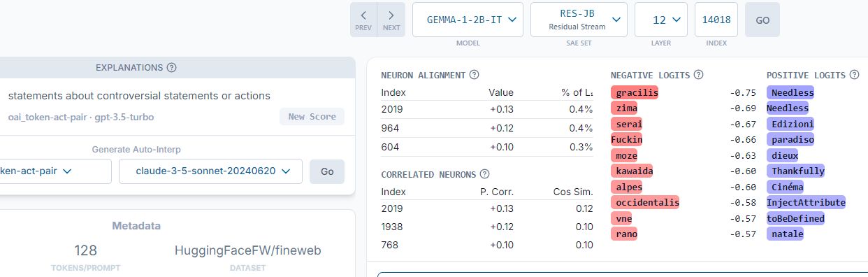The width and height of the screenshot is (868, 277).
Task: Click the negative logit token vne
Action: pos(621,218)
